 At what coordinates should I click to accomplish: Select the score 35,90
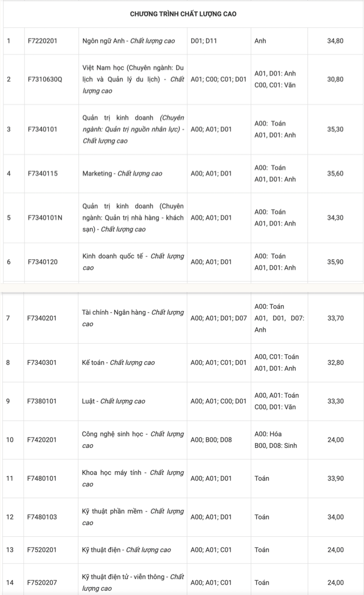[335, 262]
